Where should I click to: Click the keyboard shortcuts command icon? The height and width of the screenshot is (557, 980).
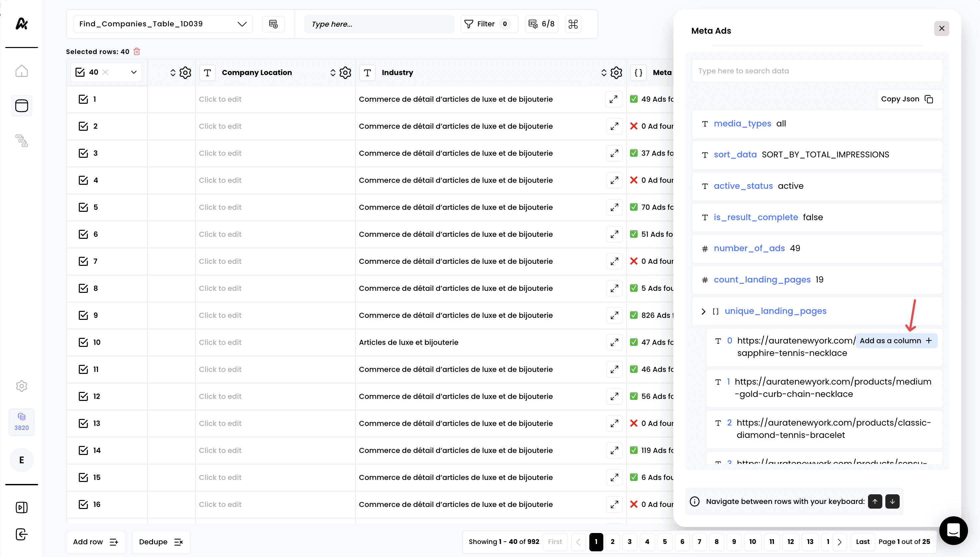pos(573,24)
